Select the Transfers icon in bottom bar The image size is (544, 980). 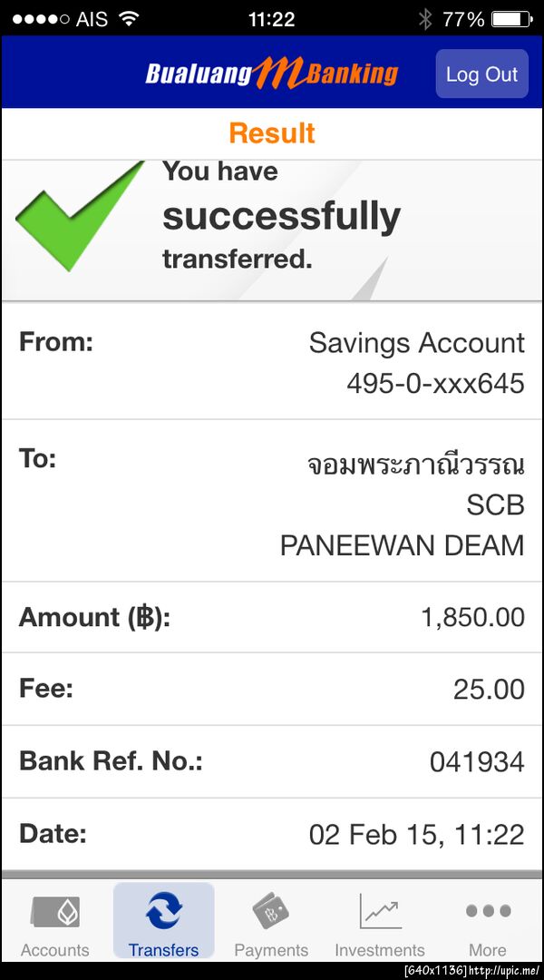tap(163, 912)
